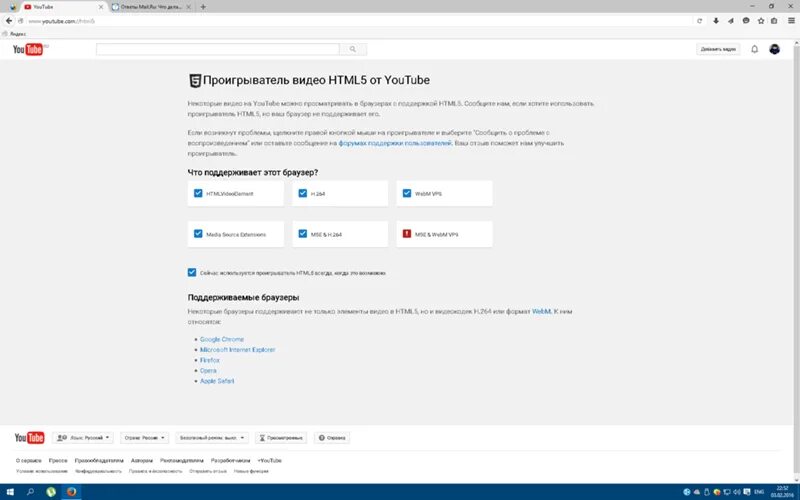Open the +YouTube footer link
This screenshot has height=500, width=800.
(269, 460)
